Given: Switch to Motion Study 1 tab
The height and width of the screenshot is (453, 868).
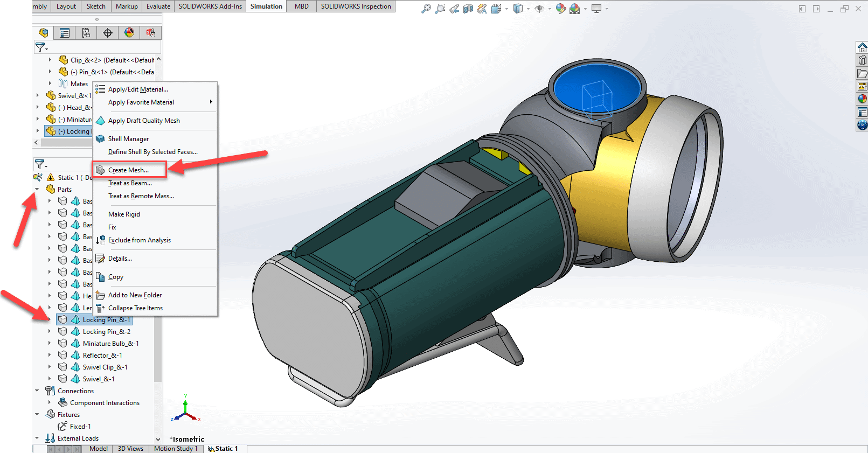Looking at the screenshot, I should point(176,449).
